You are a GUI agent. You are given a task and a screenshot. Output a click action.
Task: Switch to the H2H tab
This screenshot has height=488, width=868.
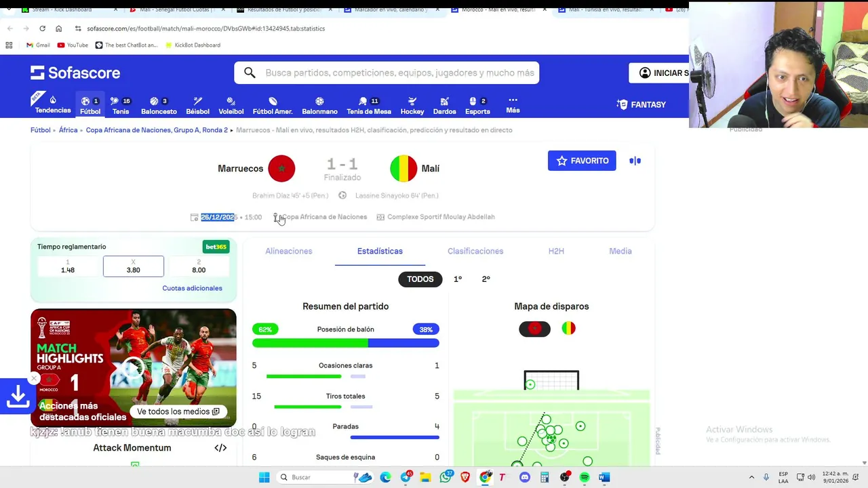point(556,251)
